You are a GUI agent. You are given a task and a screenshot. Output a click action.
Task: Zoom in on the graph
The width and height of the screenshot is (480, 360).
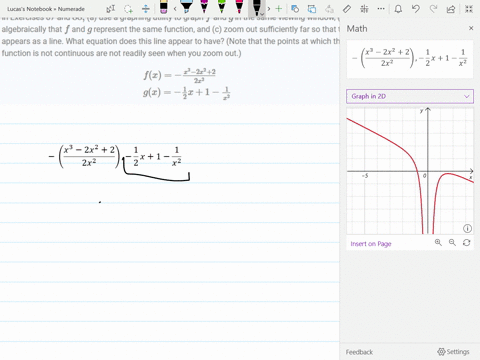tap(438, 243)
